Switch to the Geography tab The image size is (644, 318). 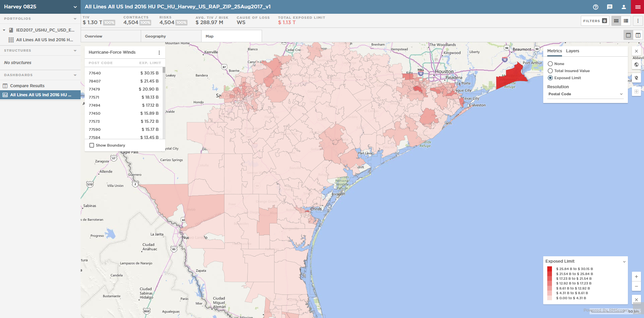(156, 36)
